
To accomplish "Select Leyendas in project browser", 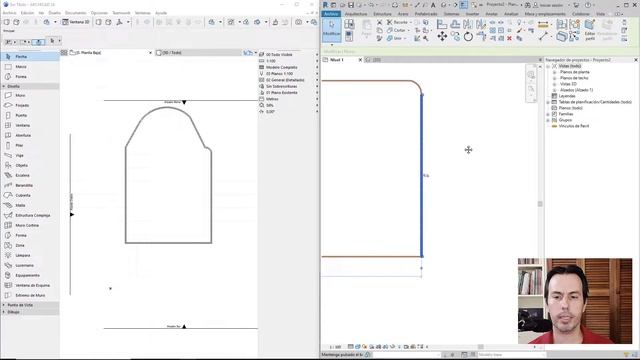I will [567, 96].
